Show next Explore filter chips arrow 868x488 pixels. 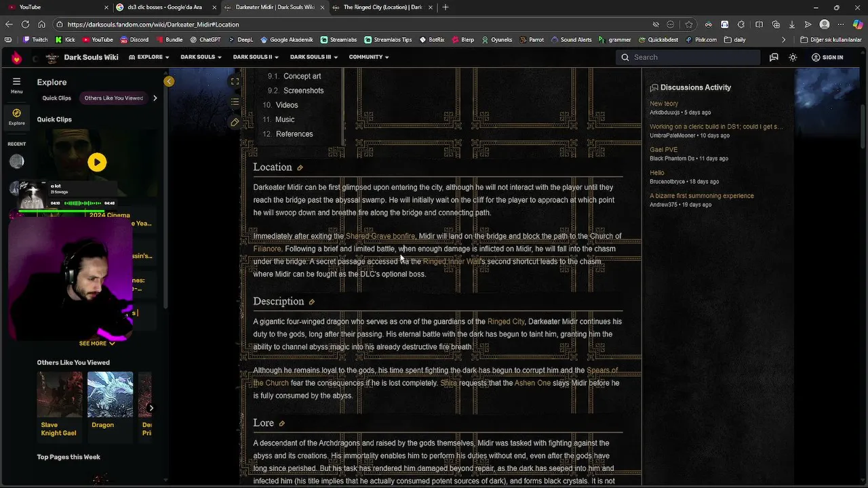[155, 98]
